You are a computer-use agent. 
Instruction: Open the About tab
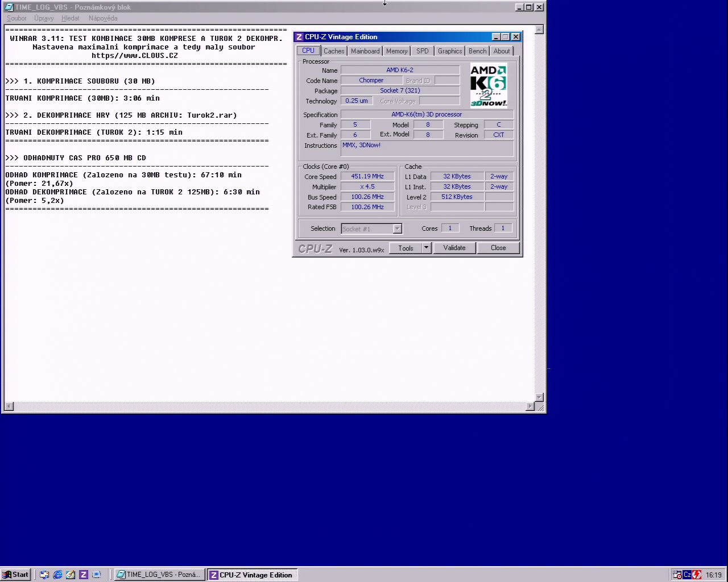[x=502, y=51]
